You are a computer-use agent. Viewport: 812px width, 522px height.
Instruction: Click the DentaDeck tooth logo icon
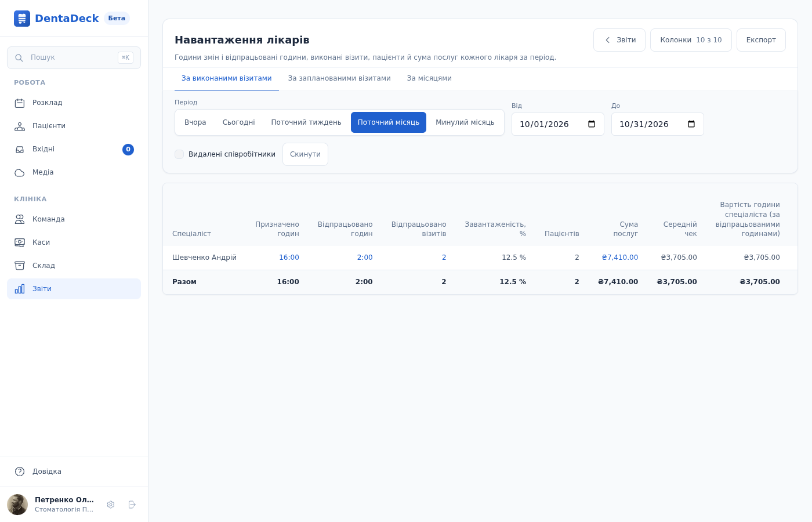coord(22,19)
